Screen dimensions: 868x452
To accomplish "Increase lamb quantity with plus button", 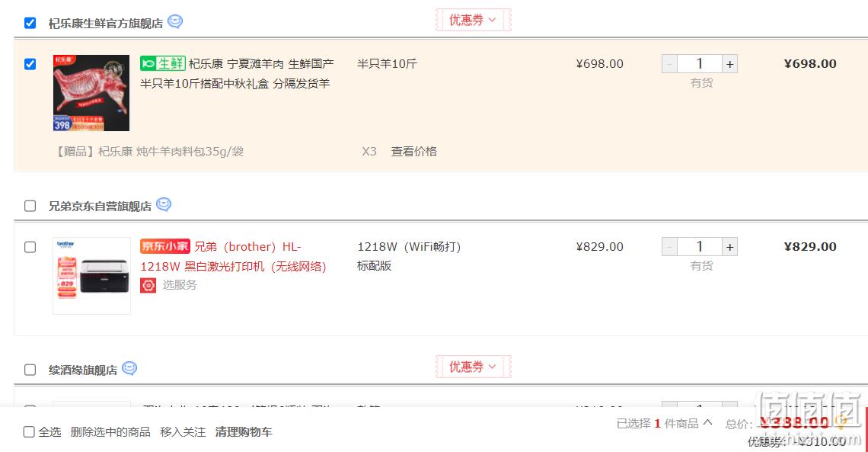I will tap(729, 64).
